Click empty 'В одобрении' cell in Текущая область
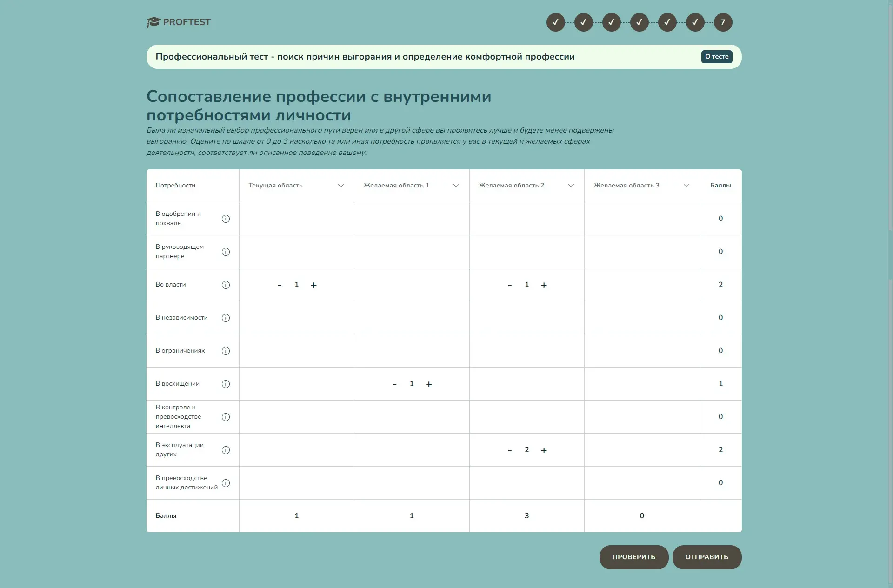 pyautogui.click(x=296, y=219)
